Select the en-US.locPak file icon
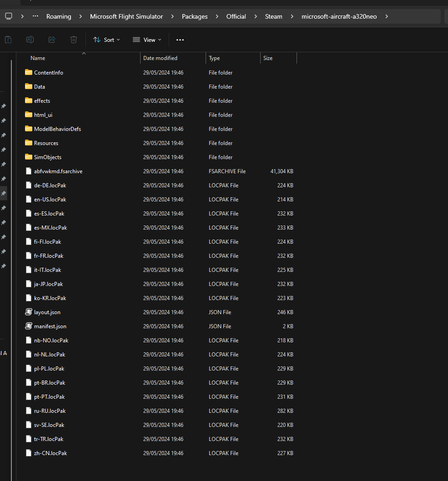Viewport: 448px width, 481px height. 29,200
